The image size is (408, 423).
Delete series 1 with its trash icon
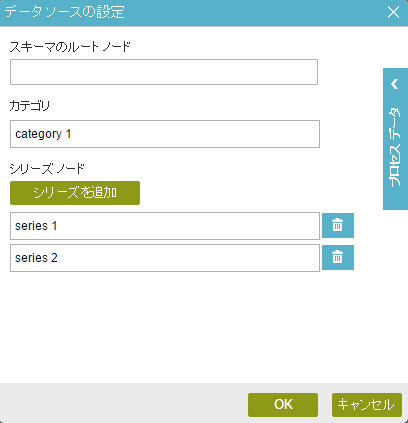[x=338, y=226]
